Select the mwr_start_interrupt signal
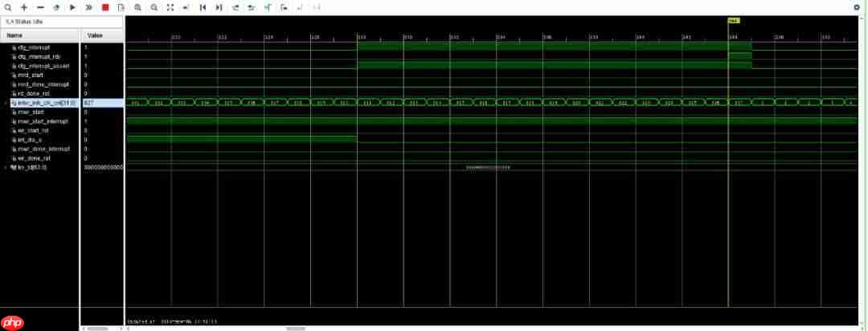868x331 pixels. (x=40, y=121)
